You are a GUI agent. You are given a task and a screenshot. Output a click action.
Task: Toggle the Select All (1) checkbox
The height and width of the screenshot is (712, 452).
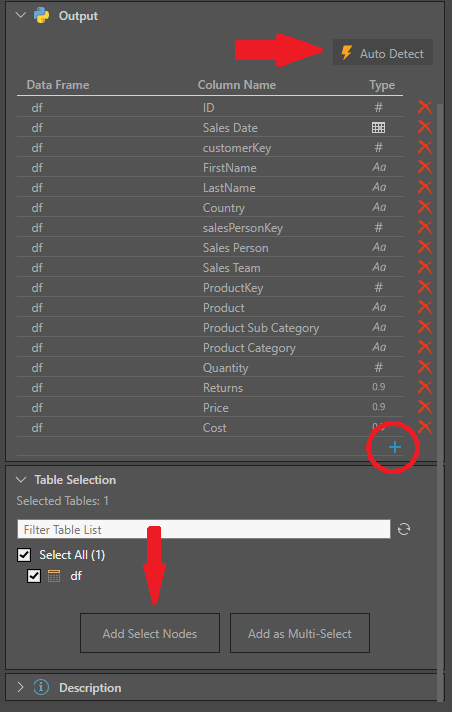(24, 554)
